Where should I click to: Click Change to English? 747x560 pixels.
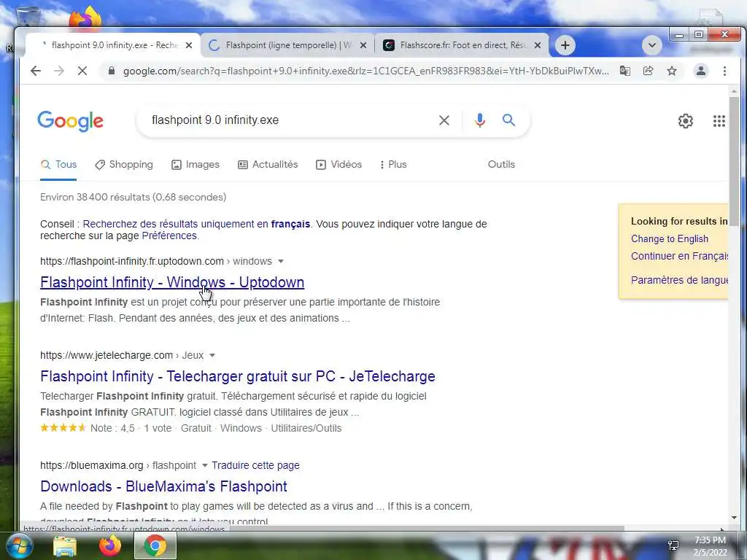(x=670, y=238)
